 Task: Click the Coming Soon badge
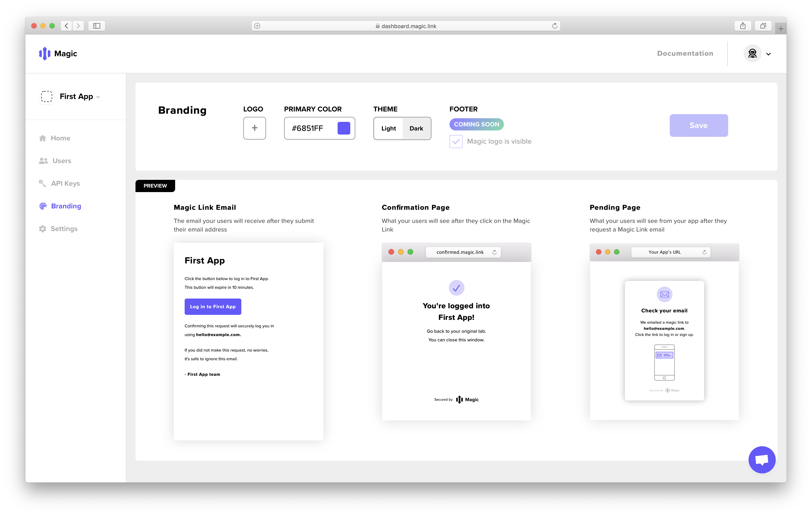tap(476, 124)
